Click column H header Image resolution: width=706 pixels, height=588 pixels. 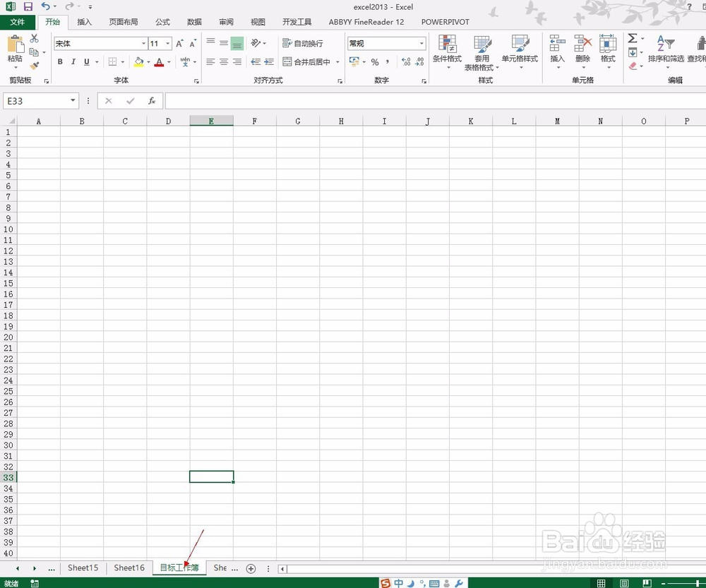click(341, 121)
